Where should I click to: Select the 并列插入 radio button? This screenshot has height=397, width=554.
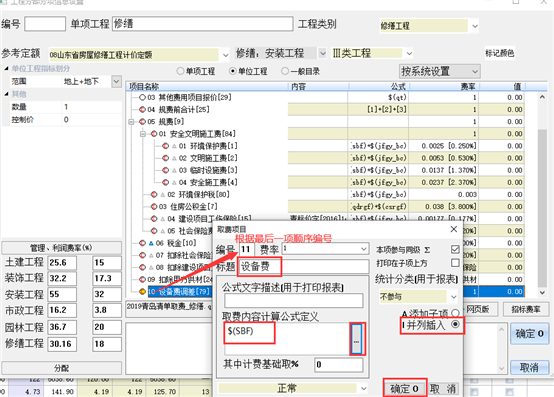coord(455,324)
